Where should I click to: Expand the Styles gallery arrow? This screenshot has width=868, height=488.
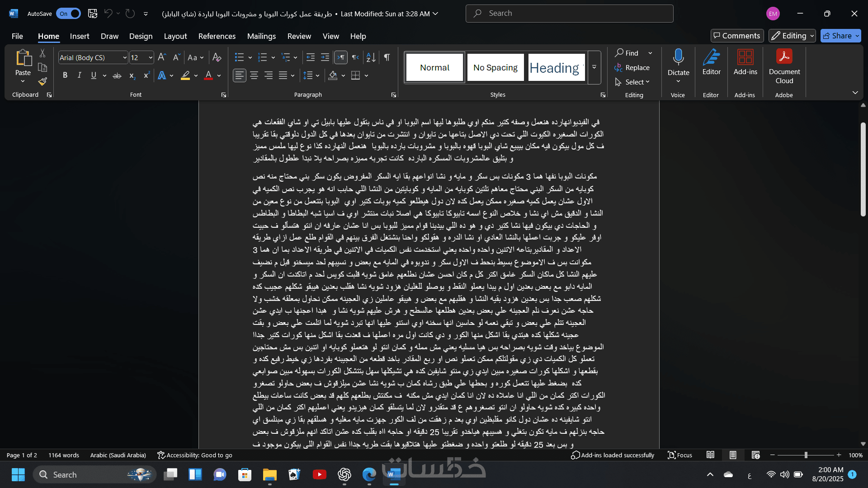coord(594,67)
